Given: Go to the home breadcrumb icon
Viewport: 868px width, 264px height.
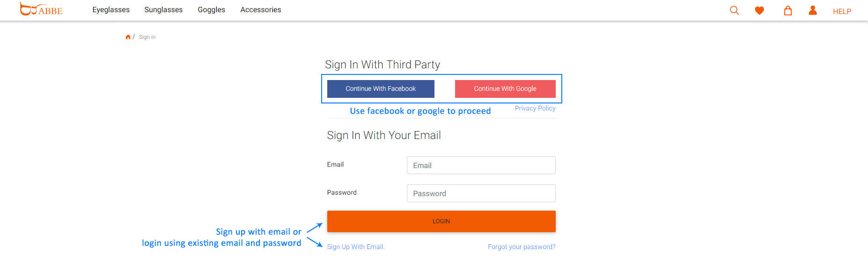Looking at the screenshot, I should click(x=128, y=37).
